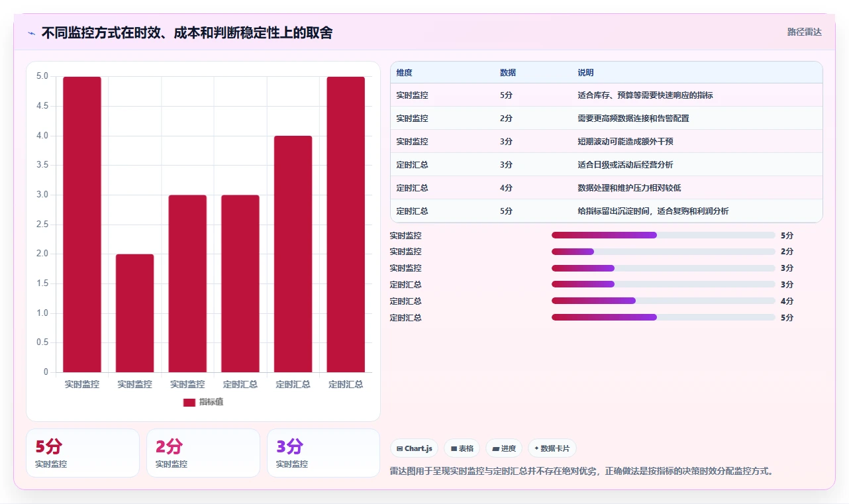Screen dimensions: 849x504
Task: Click the footer note starting with 雷达图用于呈现
Action: coord(582,472)
